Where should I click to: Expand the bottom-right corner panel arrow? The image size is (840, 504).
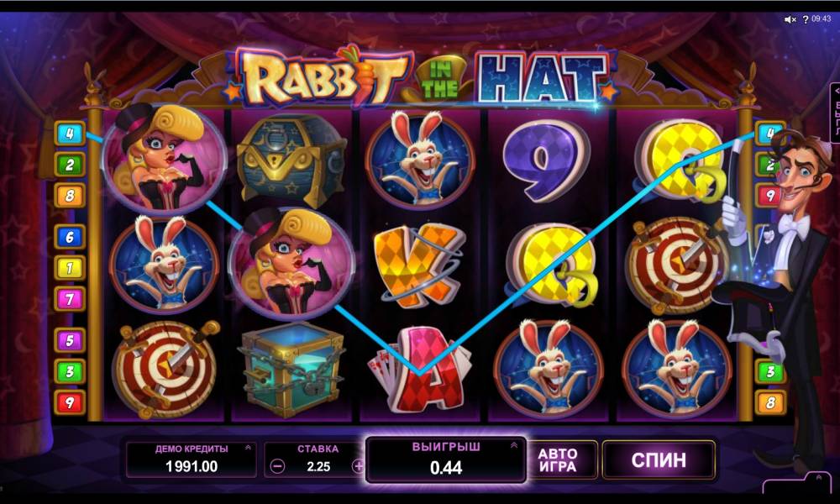820,476
